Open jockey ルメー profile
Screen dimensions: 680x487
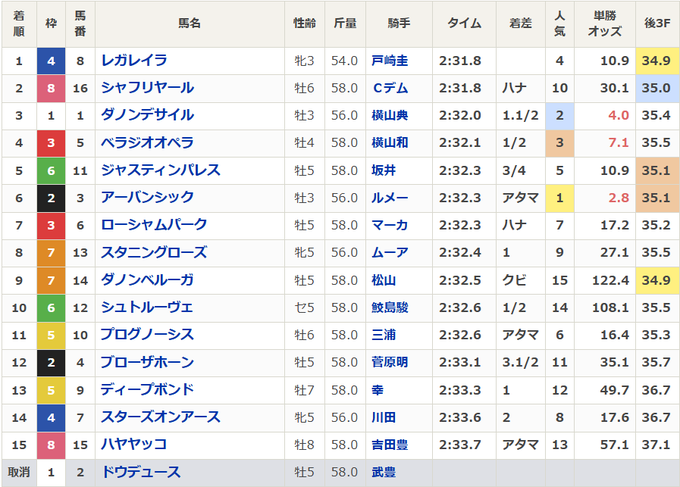click(x=389, y=198)
